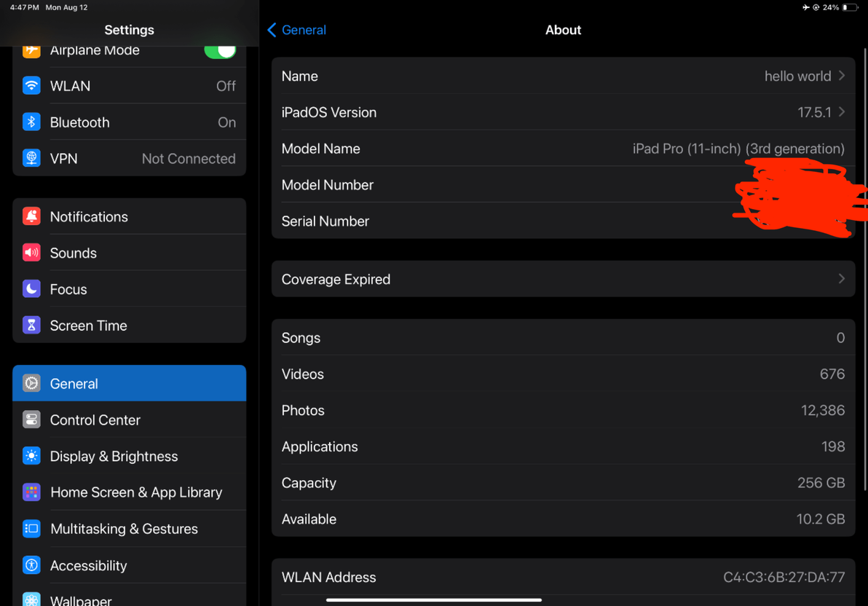
Task: Open Accessibility icon in sidebar
Action: [31, 565]
